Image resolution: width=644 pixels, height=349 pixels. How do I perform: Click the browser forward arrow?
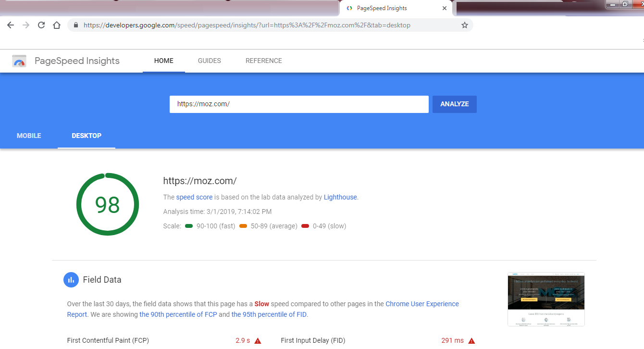pos(26,25)
